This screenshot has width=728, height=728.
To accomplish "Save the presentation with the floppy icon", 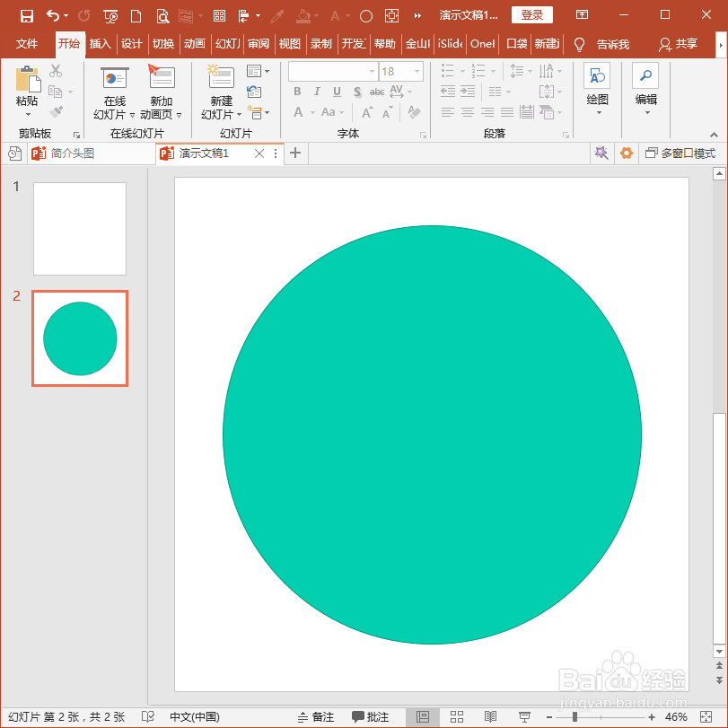I will (x=26, y=16).
